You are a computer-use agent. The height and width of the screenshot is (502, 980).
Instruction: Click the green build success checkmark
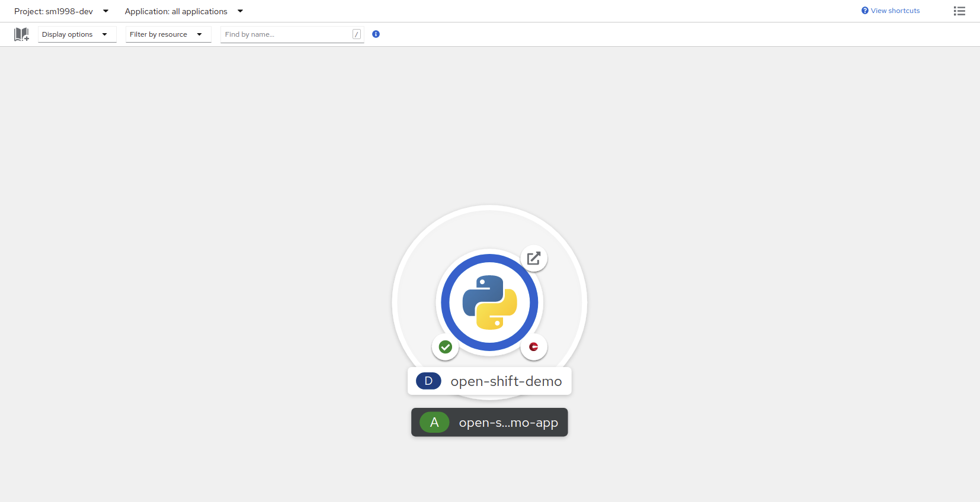(x=446, y=347)
